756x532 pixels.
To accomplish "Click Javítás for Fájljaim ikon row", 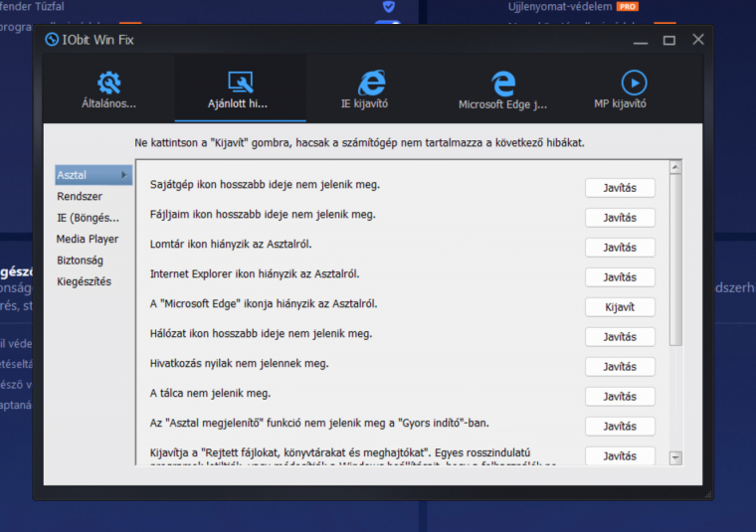I will tap(620, 218).
